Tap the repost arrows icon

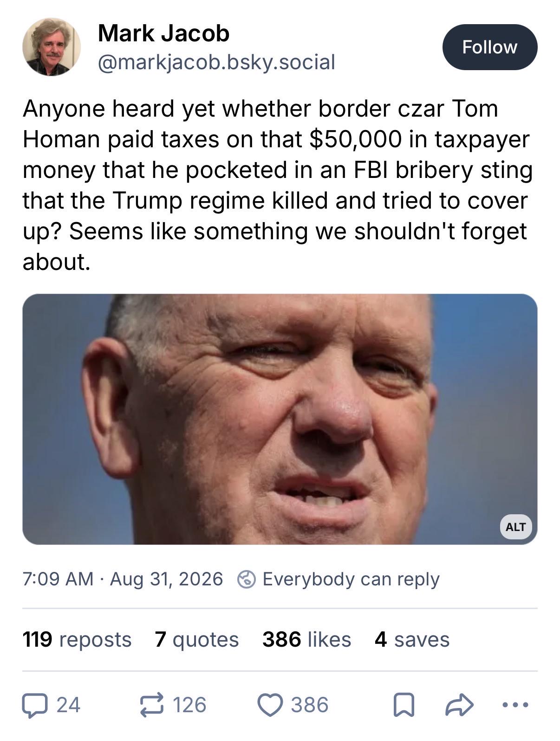tap(152, 704)
